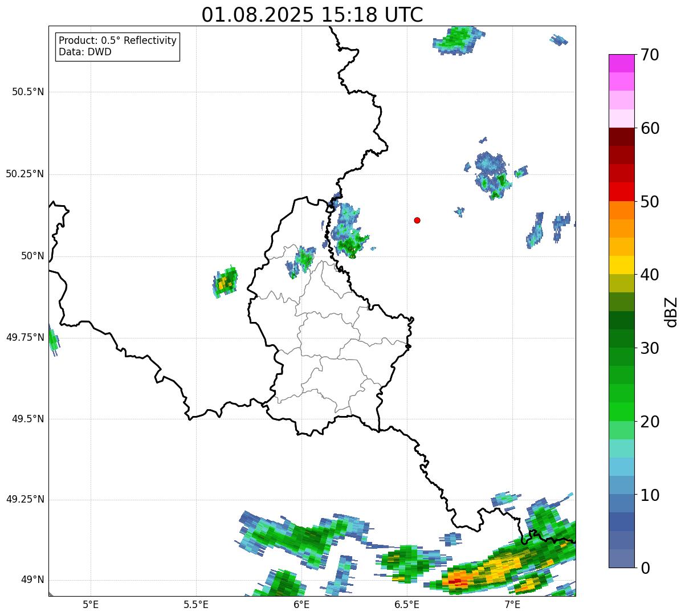
Task: Click the 50°N latitude label
Action: [32, 256]
